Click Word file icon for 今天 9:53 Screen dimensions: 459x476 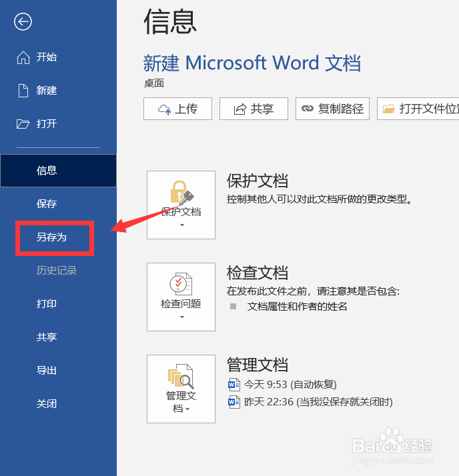[x=234, y=385]
